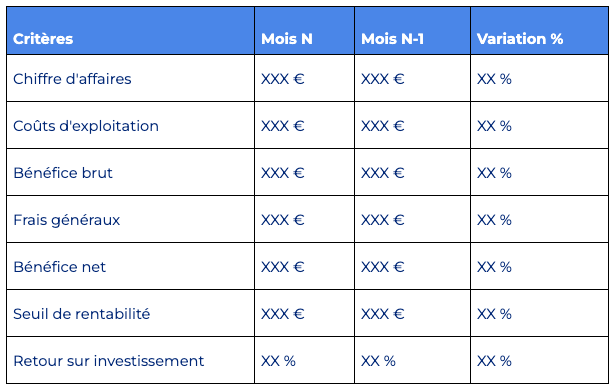Click Mois N value for Frais généraux
Image resolution: width=615 pixels, height=389 pixels.
pos(304,219)
